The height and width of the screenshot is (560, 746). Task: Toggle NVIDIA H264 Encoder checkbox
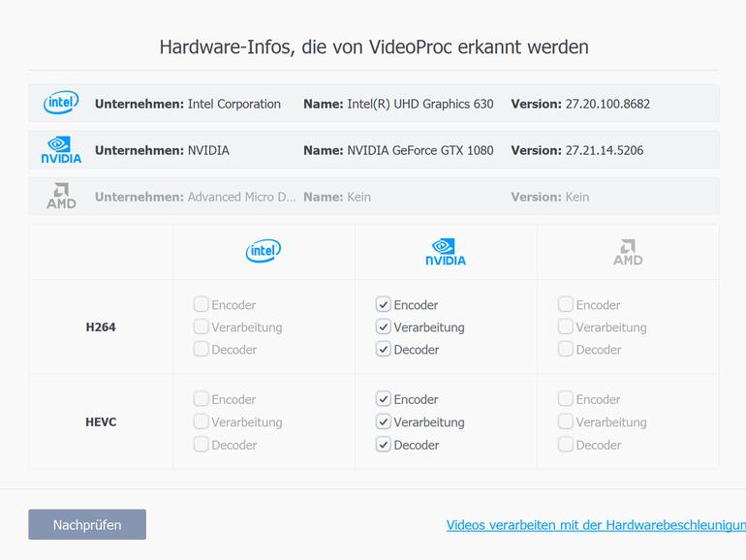click(383, 304)
